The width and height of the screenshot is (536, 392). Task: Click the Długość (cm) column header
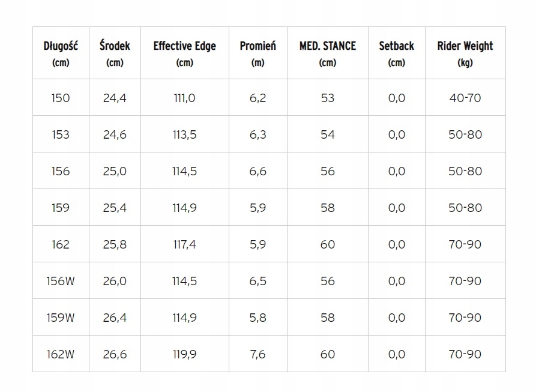click(61, 53)
